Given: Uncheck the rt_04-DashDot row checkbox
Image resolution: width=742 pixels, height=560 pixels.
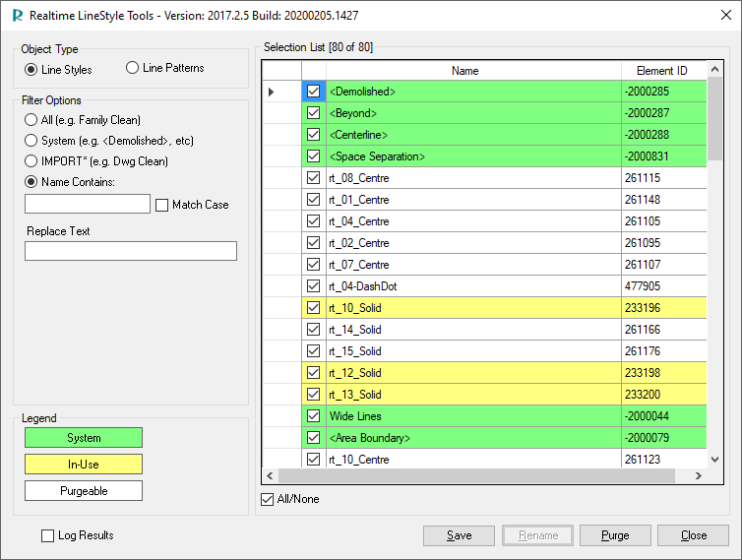Looking at the screenshot, I should [313, 286].
